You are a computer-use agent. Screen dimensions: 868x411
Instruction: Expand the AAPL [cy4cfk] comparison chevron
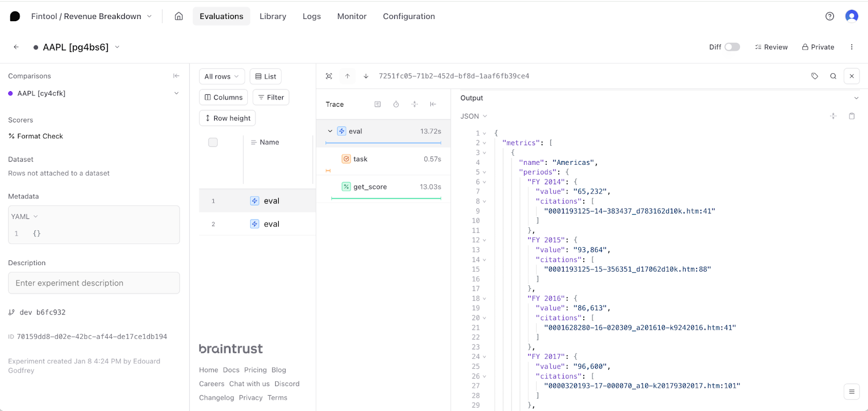(x=176, y=93)
